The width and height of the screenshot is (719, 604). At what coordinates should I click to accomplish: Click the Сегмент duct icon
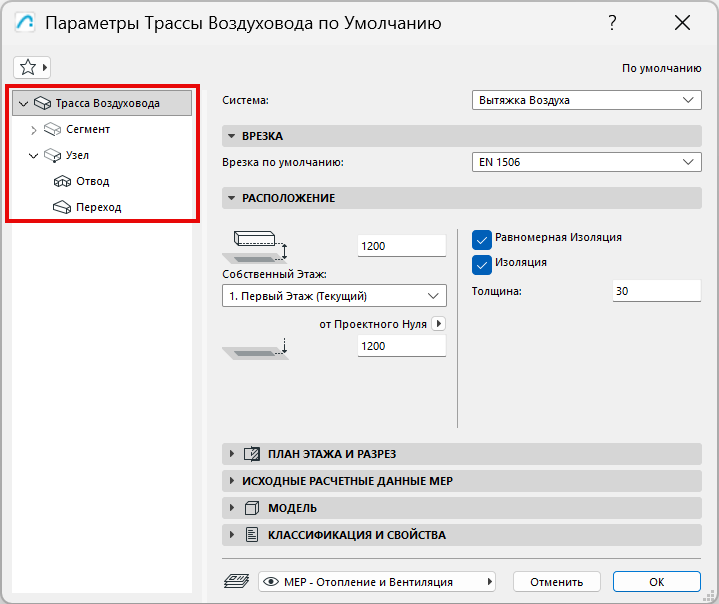pos(52,129)
